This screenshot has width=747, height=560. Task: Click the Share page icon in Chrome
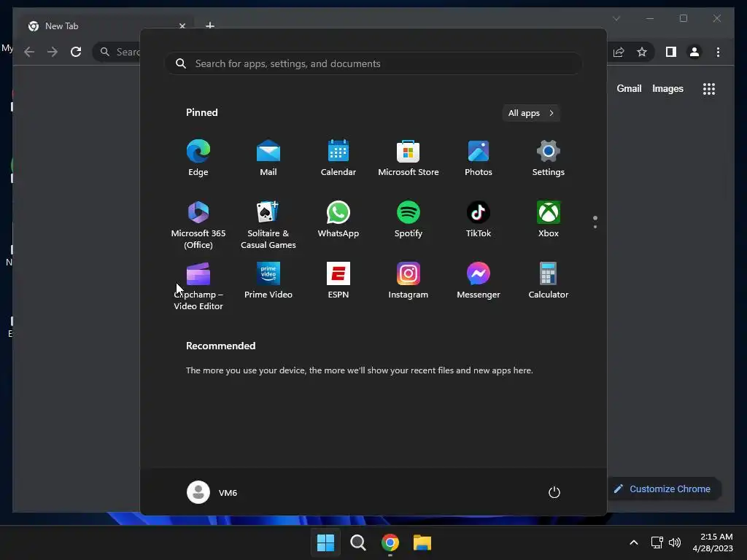[619, 52]
